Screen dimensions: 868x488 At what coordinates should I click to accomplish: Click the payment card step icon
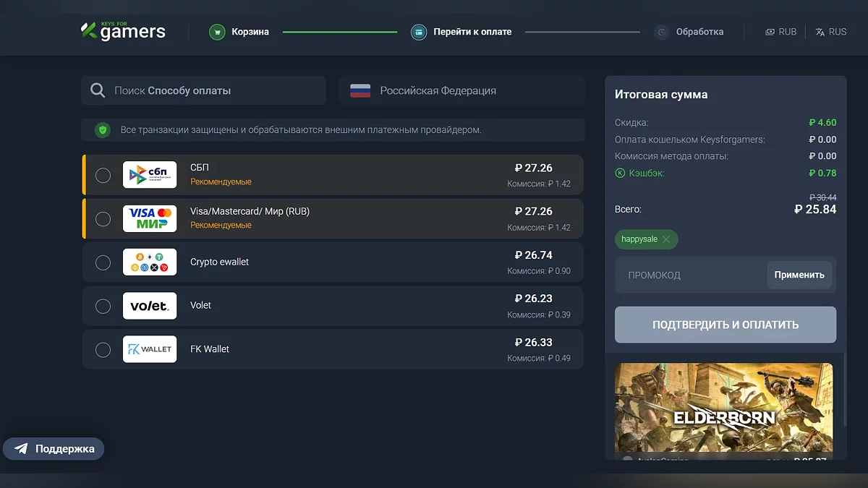click(419, 32)
